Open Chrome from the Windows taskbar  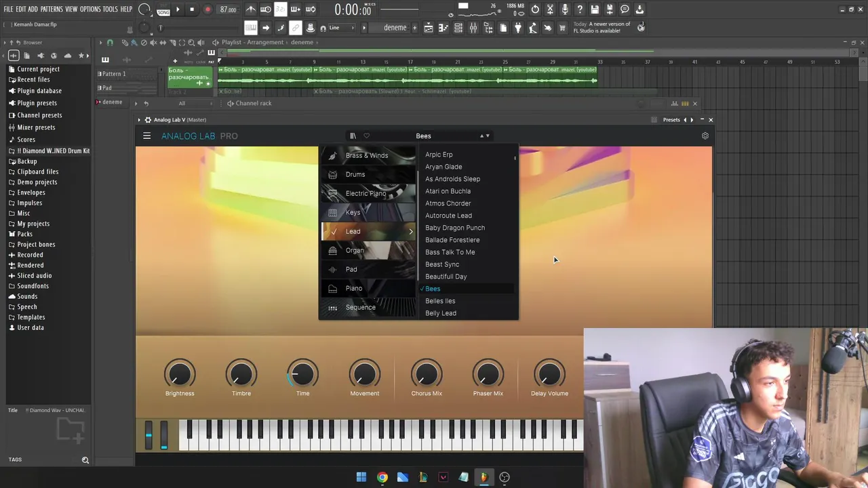coord(382,477)
